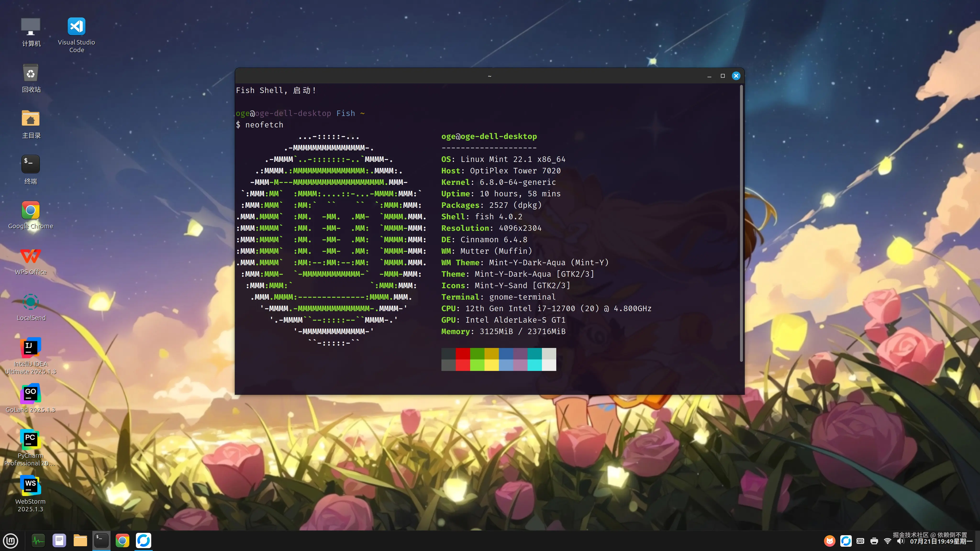This screenshot has width=980, height=551.
Task: Open the text editor panel launcher
Action: click(x=59, y=540)
